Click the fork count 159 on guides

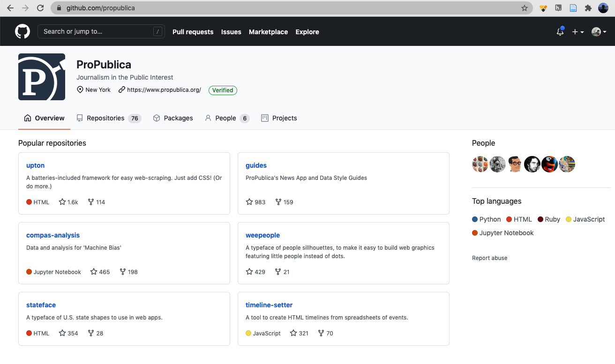284,202
